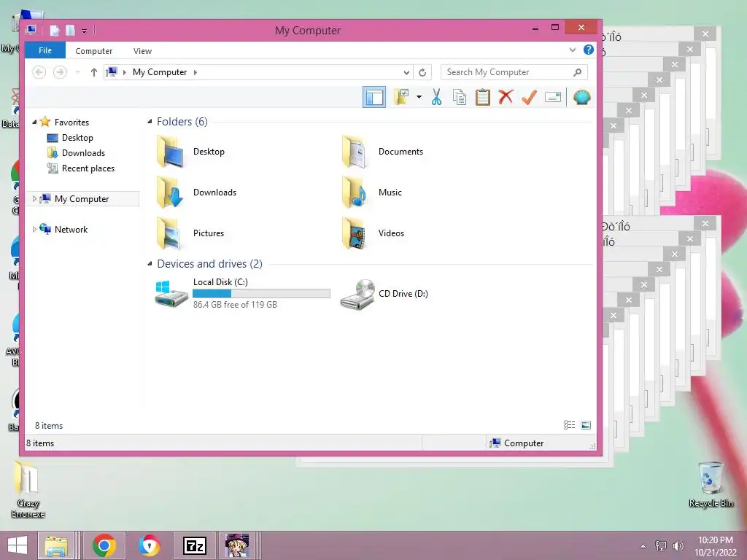Switch to Large icons view button

pyautogui.click(x=586, y=425)
